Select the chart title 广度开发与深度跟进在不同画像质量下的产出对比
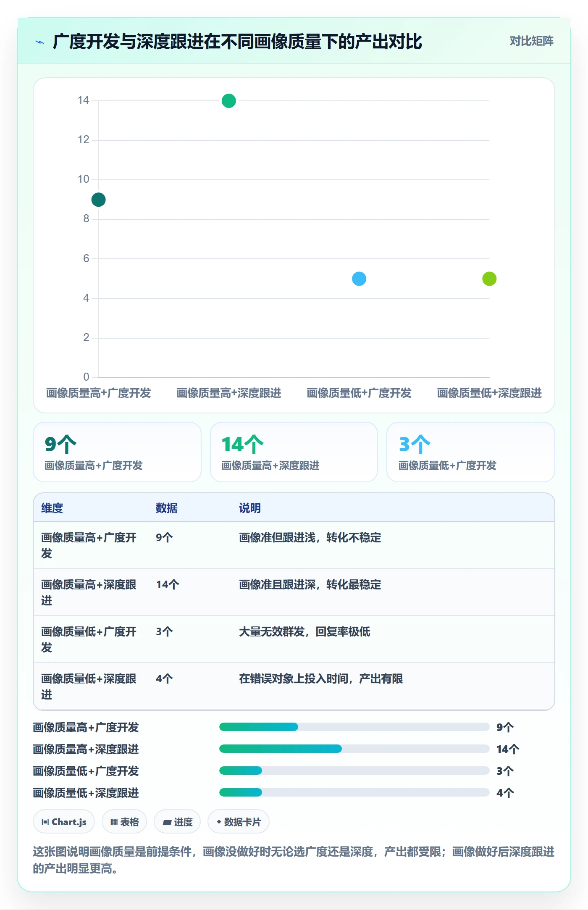588x910 pixels. click(237, 42)
